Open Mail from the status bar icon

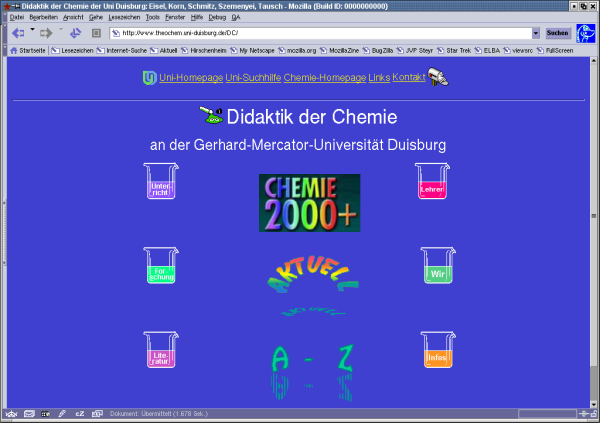coord(29,414)
